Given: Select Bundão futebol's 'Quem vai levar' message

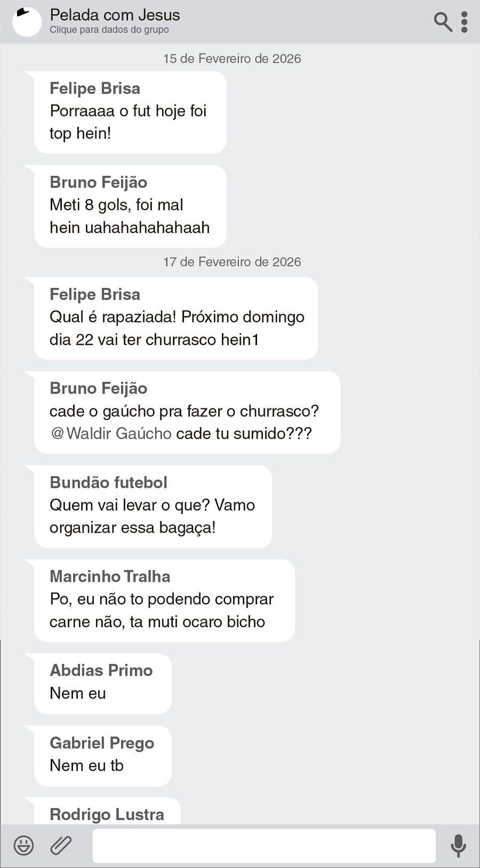Looking at the screenshot, I should [x=152, y=516].
